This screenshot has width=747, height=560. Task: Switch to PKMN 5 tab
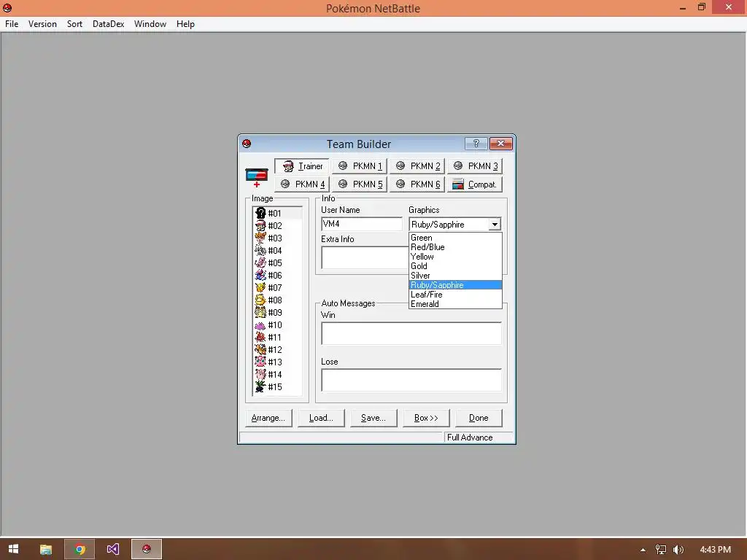point(360,184)
